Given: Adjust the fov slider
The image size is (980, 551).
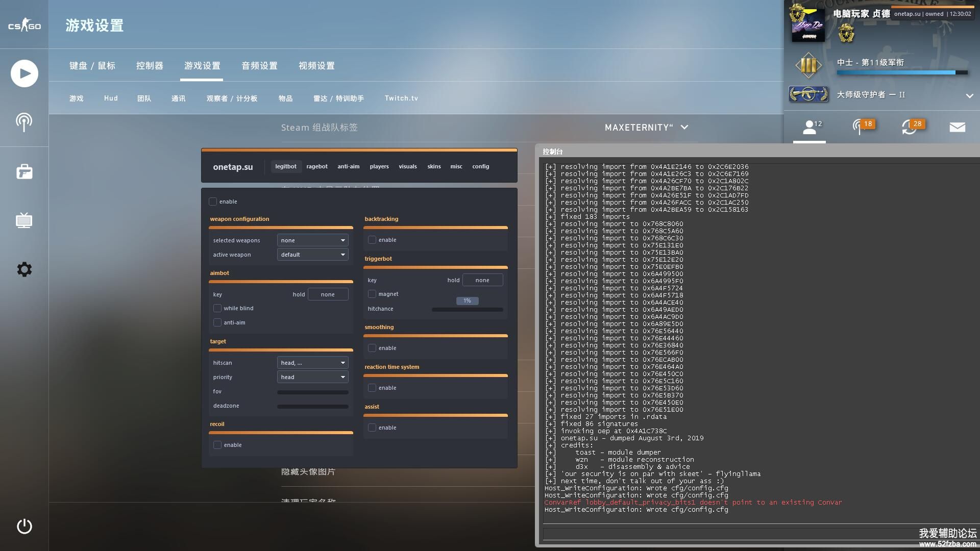Looking at the screenshot, I should click(313, 392).
